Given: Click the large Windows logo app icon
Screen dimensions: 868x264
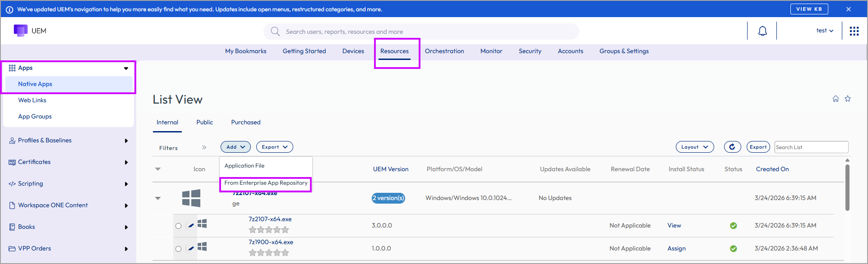Looking at the screenshot, I should 191,198.
